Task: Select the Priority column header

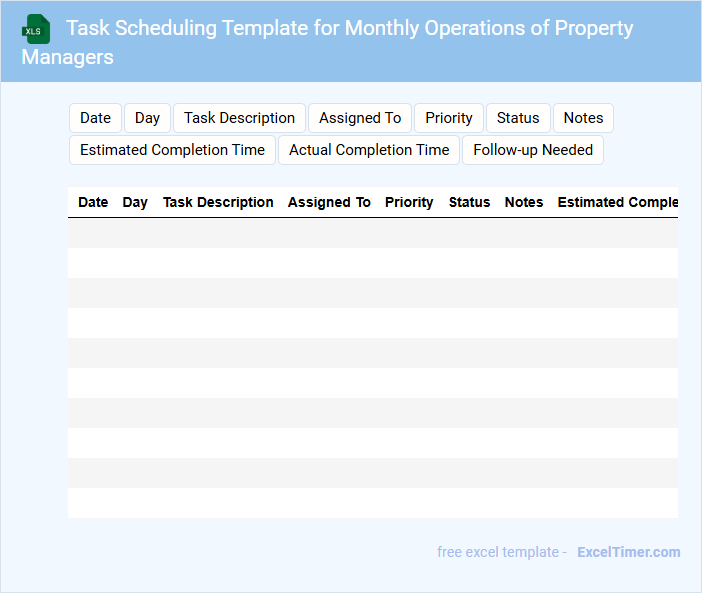Action: click(x=409, y=202)
